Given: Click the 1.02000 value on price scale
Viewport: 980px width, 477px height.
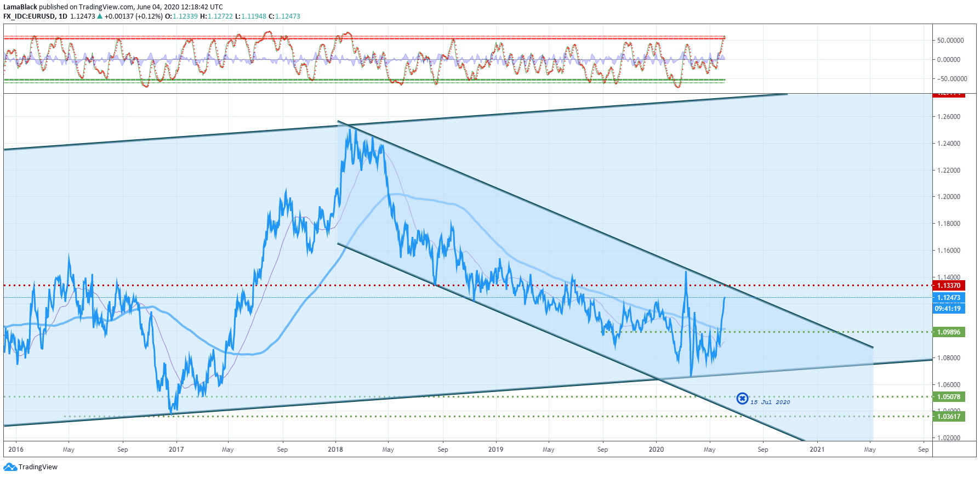Looking at the screenshot, I should point(949,438).
